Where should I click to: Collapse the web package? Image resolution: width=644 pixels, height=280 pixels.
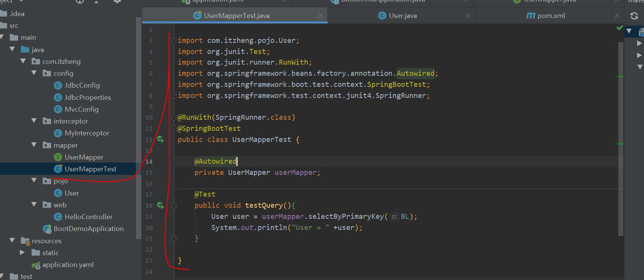[34, 204]
